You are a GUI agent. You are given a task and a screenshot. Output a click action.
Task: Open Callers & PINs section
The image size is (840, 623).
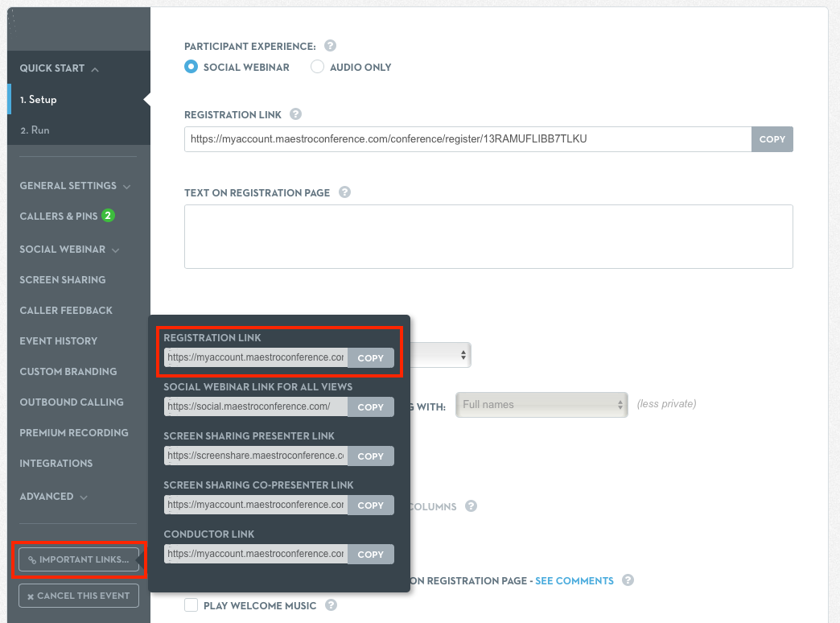coord(59,216)
